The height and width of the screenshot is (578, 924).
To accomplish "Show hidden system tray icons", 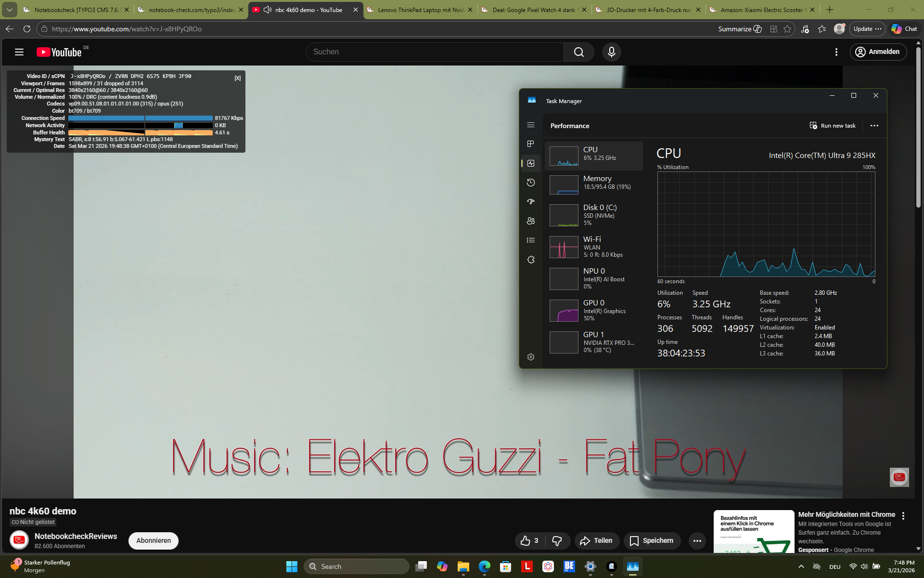I will pyautogui.click(x=801, y=566).
